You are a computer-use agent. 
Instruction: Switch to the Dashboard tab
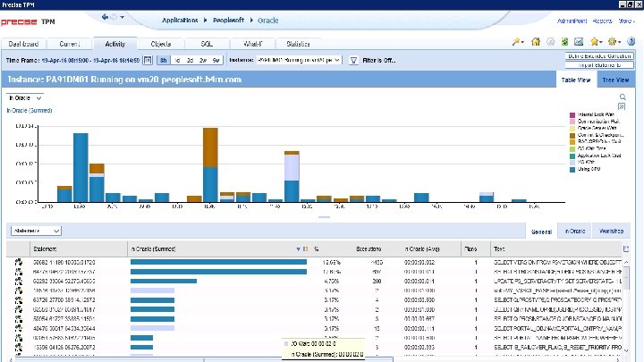(x=24, y=44)
